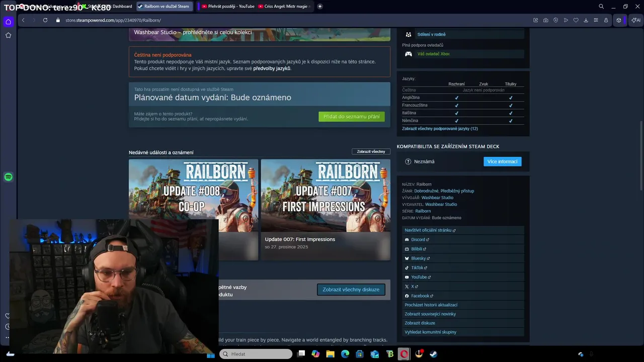Image resolution: width=644 pixels, height=362 pixels.
Task: Click Zobrazit diskuze sidebar link
Action: 463,323
